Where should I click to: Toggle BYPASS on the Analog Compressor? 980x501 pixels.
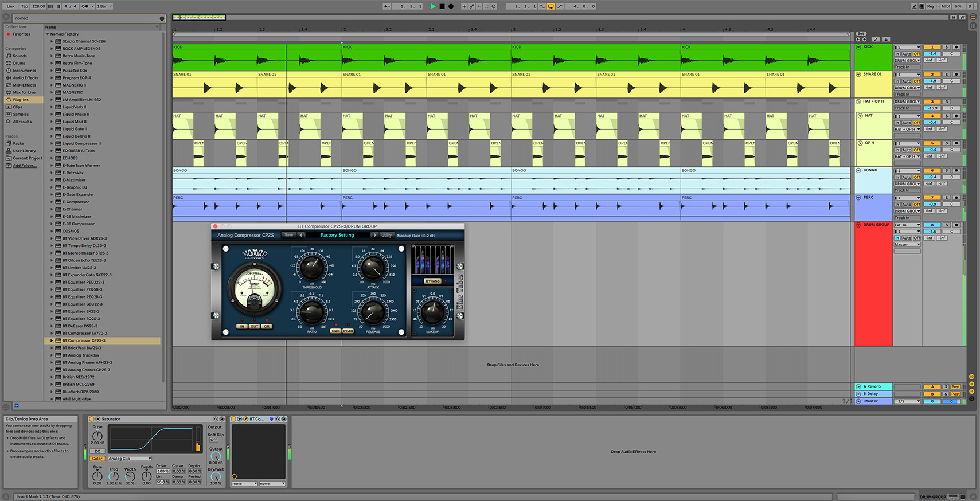(432, 281)
